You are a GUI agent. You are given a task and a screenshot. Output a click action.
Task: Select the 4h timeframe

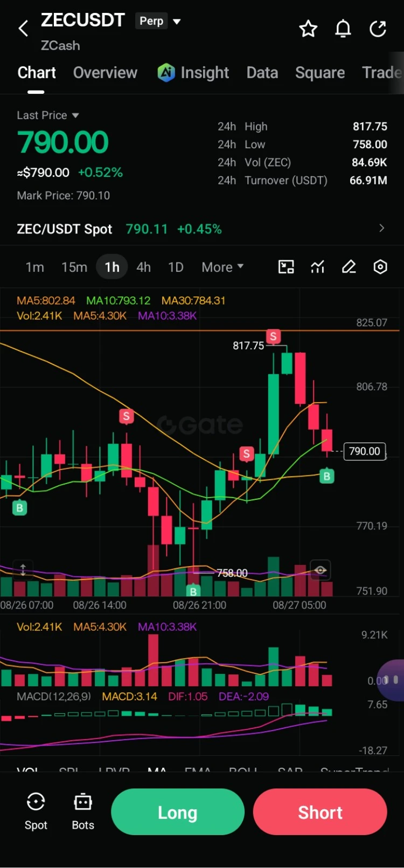[143, 267]
